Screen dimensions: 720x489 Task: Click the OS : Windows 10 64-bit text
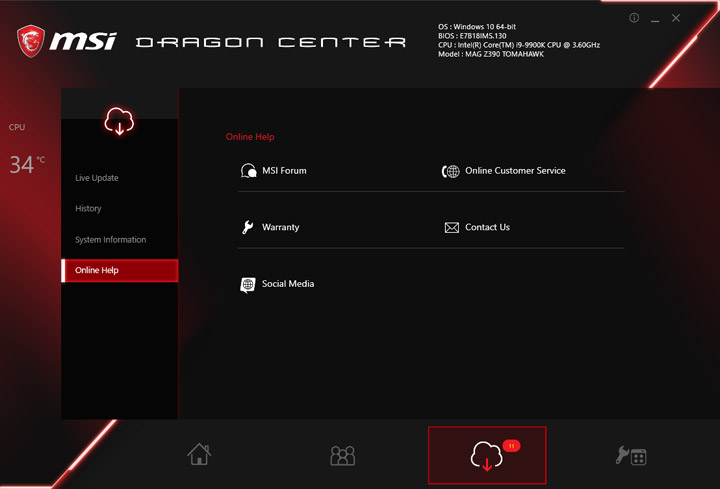pos(477,27)
